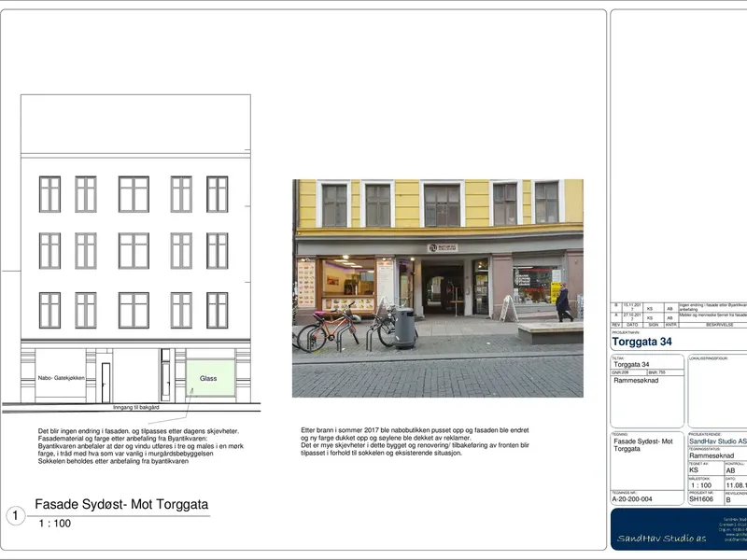The width and height of the screenshot is (747, 560).
Task: Click the 'Det blir ingen endring i fasaden' paragraph
Action: [141, 446]
